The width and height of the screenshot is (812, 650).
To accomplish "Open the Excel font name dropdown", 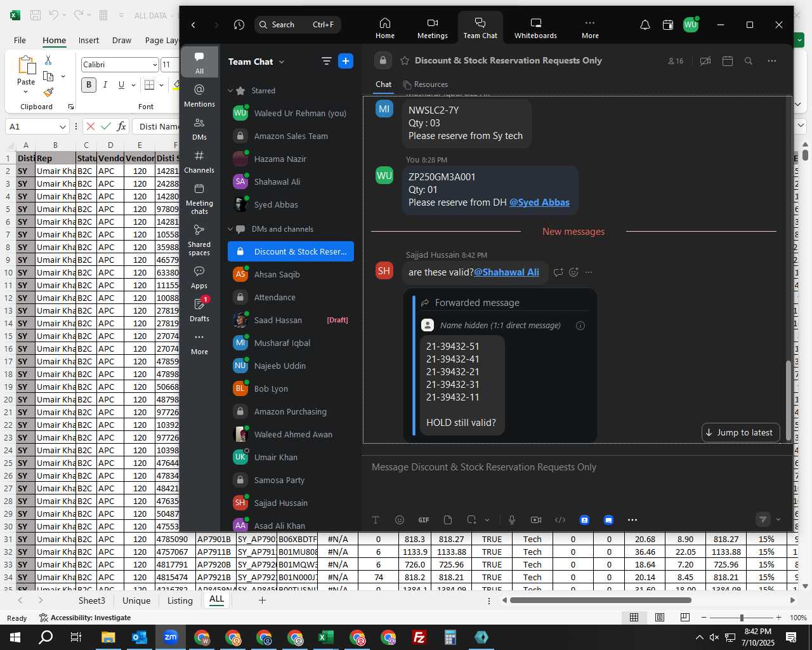I will click(155, 65).
